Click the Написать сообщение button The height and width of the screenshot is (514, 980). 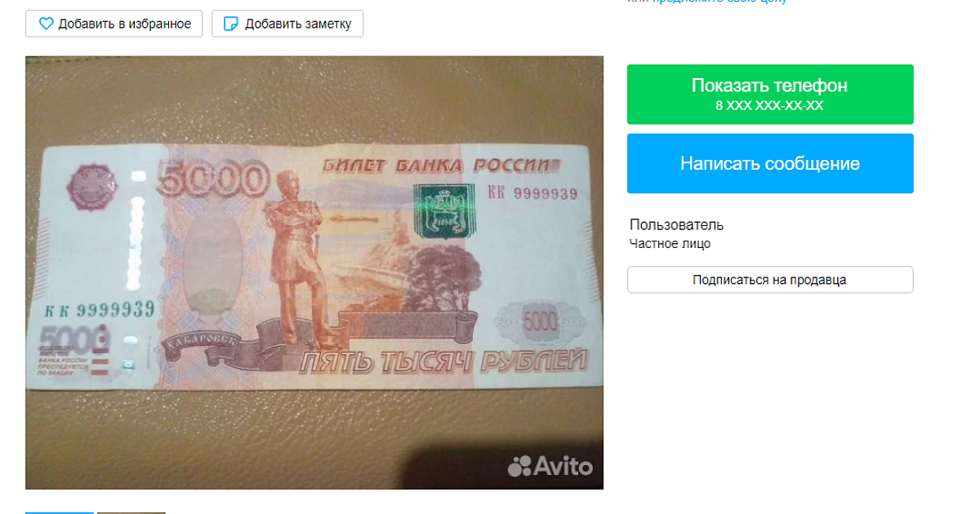770,163
